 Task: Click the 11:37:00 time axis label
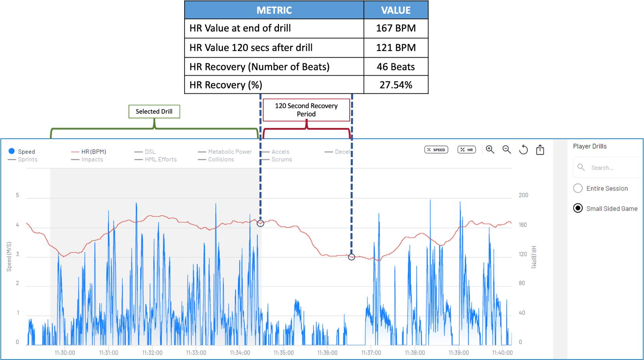371,352
